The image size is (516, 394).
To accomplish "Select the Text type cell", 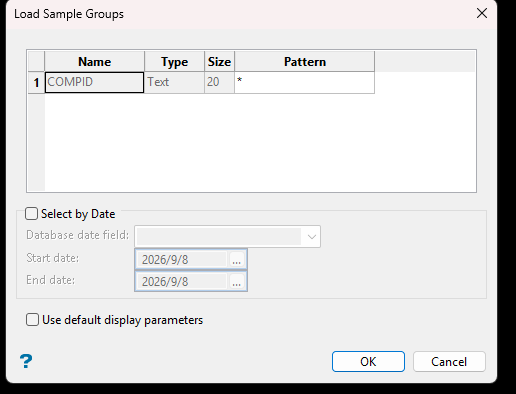I will 174,82.
